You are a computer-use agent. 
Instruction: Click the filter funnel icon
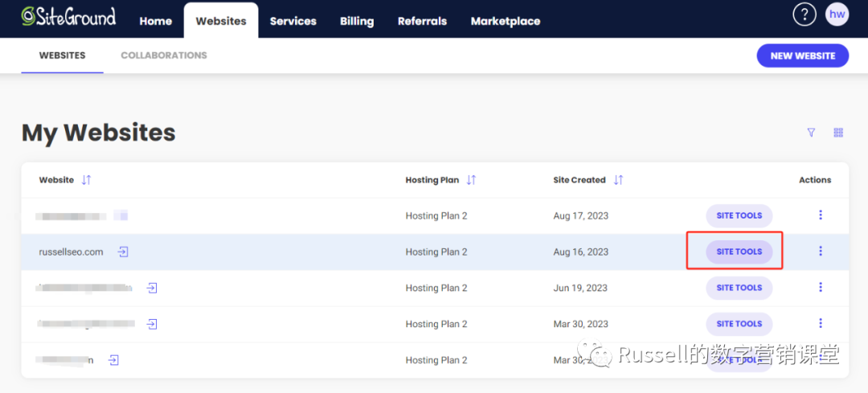(811, 133)
